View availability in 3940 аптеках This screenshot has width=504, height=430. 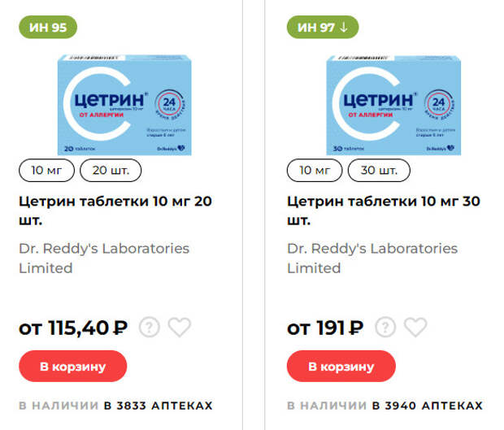coord(385,406)
